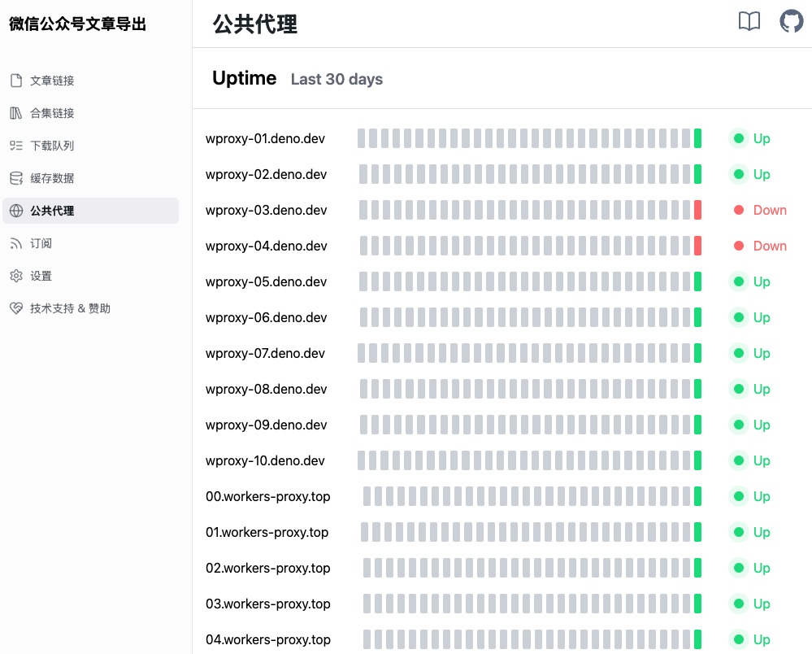
Task: Click the green status dot for 04.workers-proxy.top
Action: [739, 639]
